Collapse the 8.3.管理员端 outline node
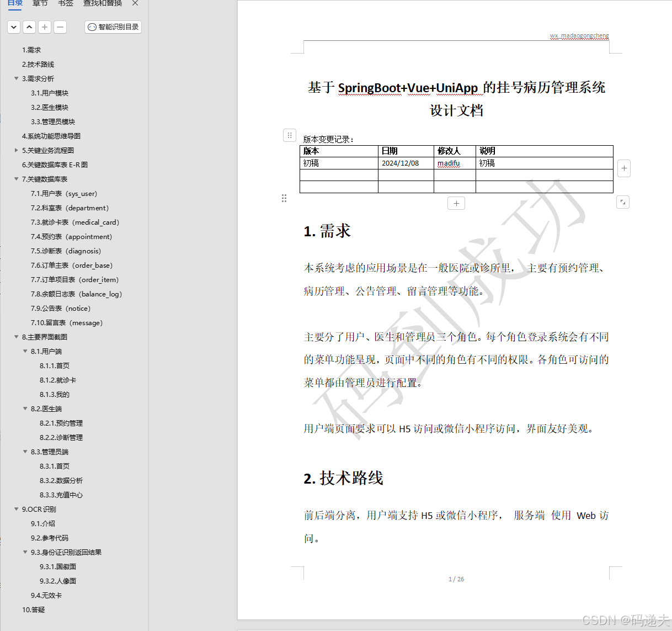672x631 pixels. [25, 452]
